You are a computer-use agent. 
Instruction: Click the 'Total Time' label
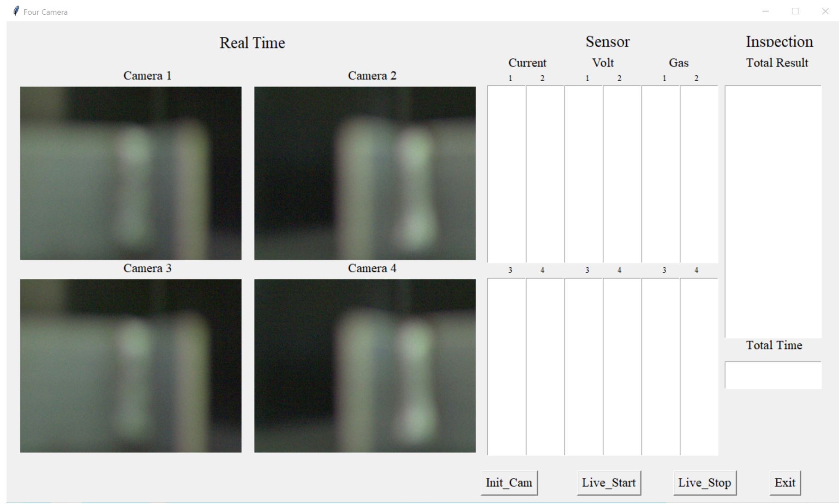(774, 345)
